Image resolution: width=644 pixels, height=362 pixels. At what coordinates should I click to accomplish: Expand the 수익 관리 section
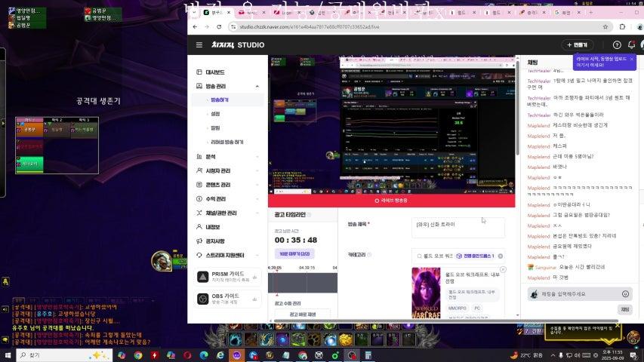[x=228, y=198]
